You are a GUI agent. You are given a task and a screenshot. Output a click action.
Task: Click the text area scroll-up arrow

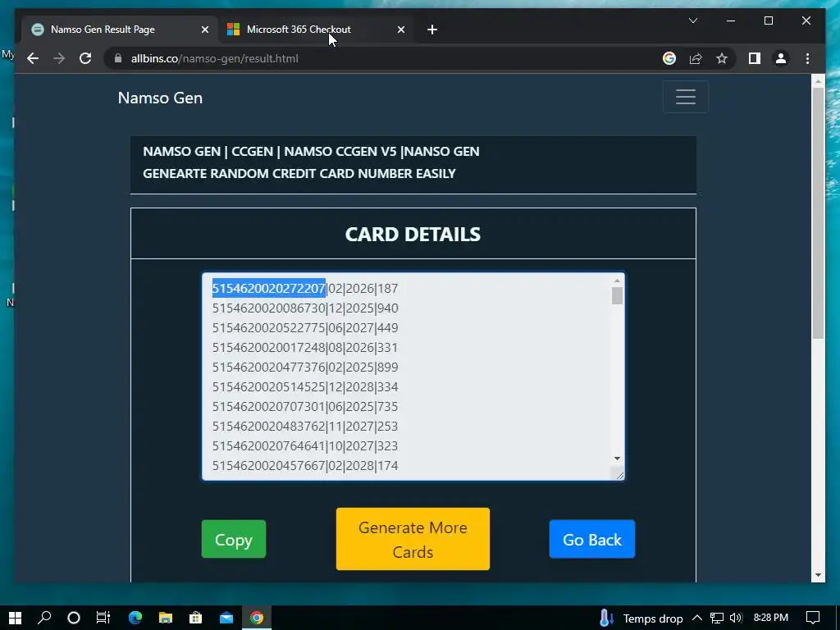pos(617,281)
